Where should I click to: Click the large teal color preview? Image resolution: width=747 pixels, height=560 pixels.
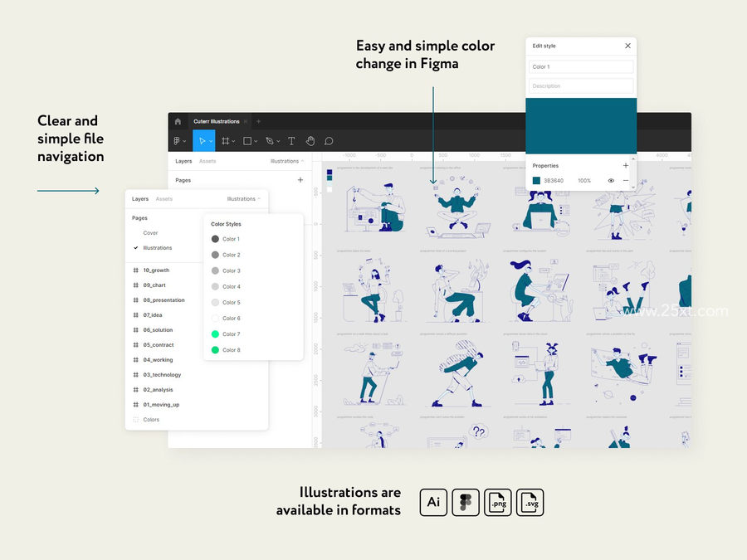pyautogui.click(x=581, y=126)
